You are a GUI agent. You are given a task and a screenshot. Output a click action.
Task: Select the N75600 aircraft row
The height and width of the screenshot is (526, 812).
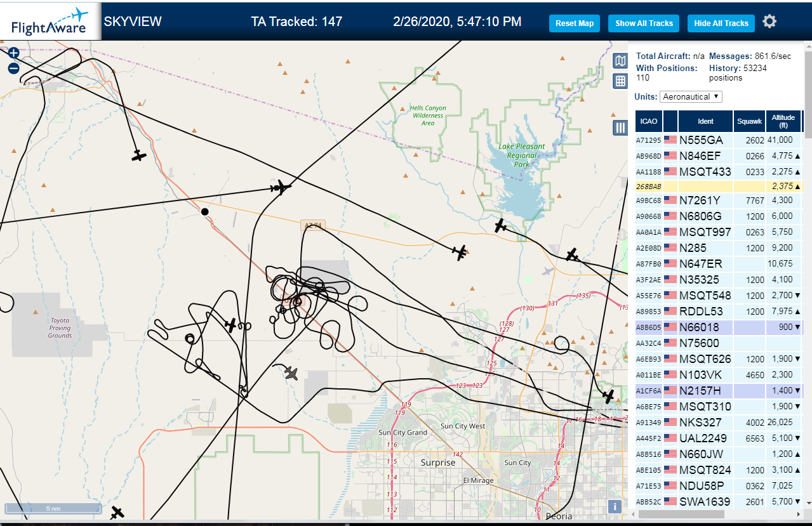click(x=719, y=343)
